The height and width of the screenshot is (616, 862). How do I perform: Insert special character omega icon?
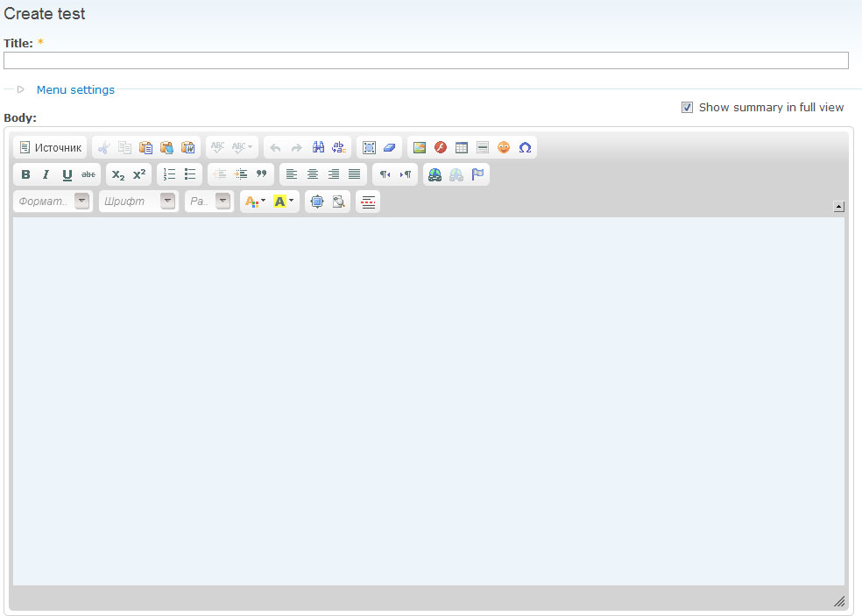[x=525, y=147]
